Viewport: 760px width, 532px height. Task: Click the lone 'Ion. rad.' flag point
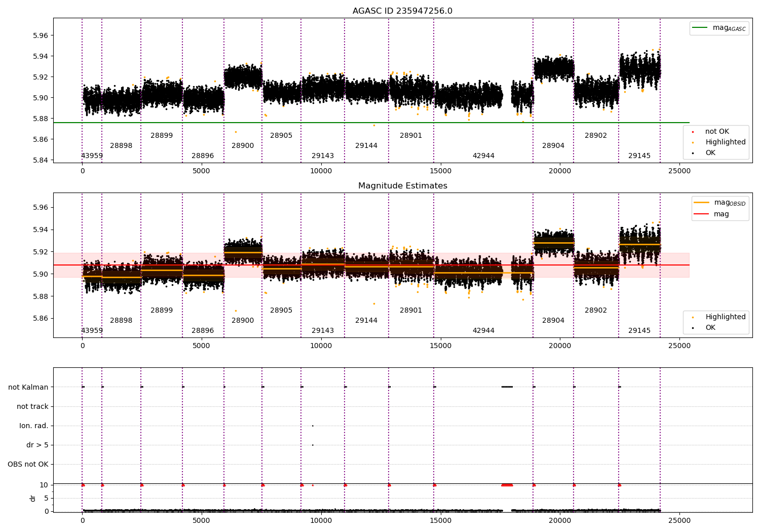pyautogui.click(x=313, y=426)
